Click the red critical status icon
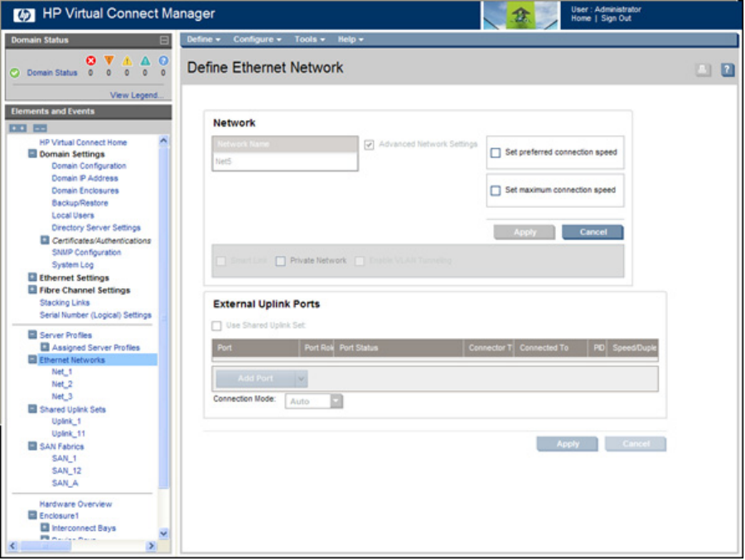745x560 pixels. 91,60
